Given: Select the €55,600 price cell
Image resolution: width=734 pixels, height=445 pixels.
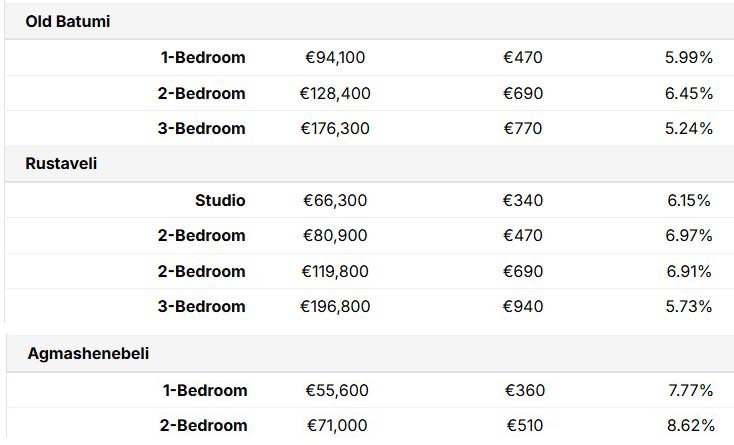Looking at the screenshot, I should click(337, 390).
